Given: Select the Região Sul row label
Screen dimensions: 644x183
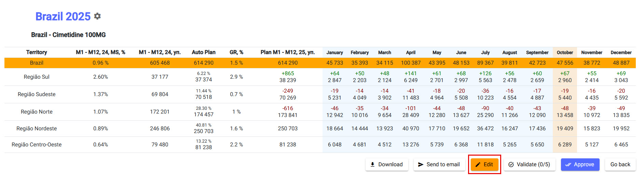Looking at the screenshot, I should click(x=37, y=77).
